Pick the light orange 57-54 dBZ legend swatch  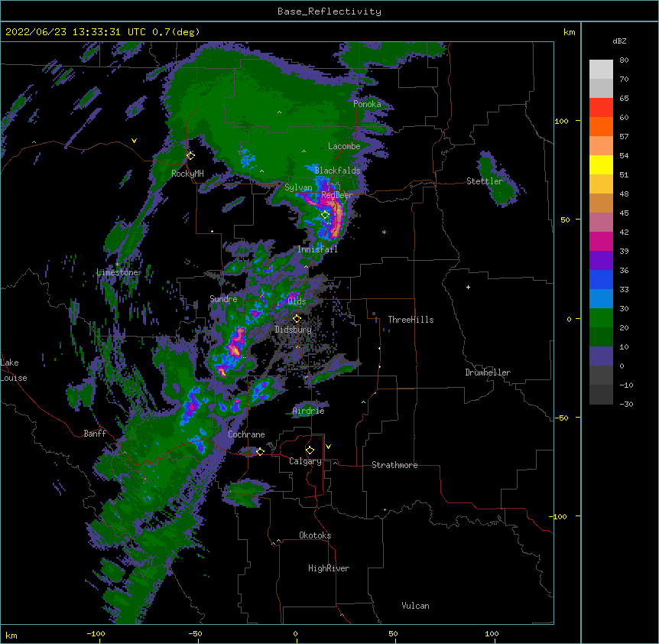(x=601, y=146)
